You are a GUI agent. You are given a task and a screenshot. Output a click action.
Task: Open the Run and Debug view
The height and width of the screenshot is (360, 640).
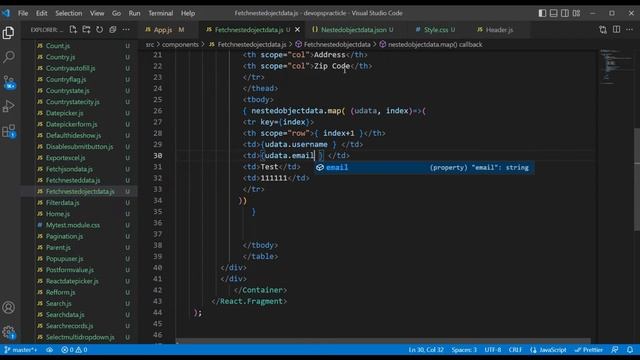(x=9, y=107)
